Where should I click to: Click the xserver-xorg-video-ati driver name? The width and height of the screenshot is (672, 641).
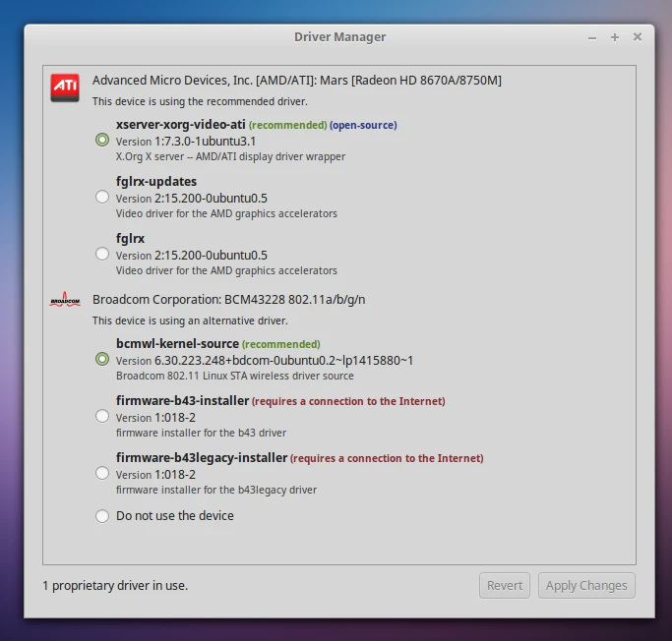coord(180,125)
